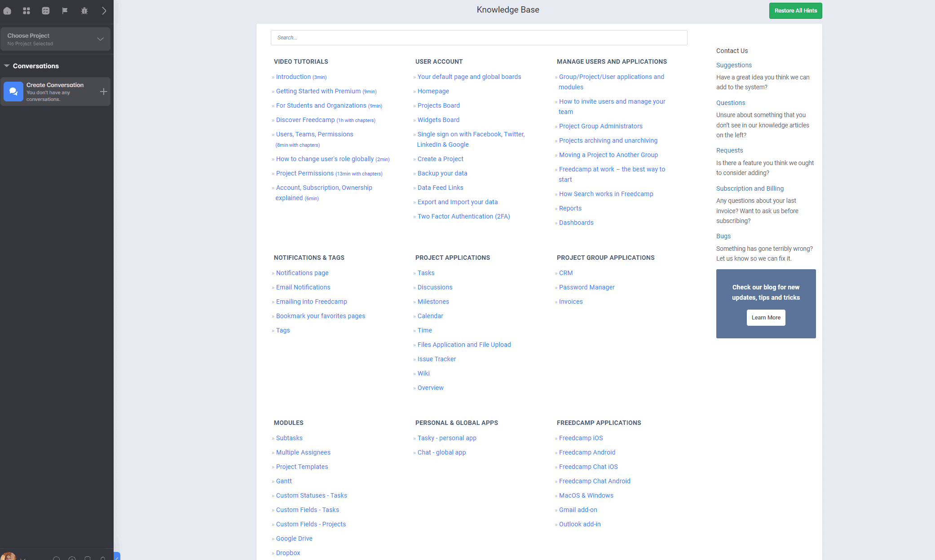Open the tasks checklist icon
The image size is (935, 560).
(46, 11)
